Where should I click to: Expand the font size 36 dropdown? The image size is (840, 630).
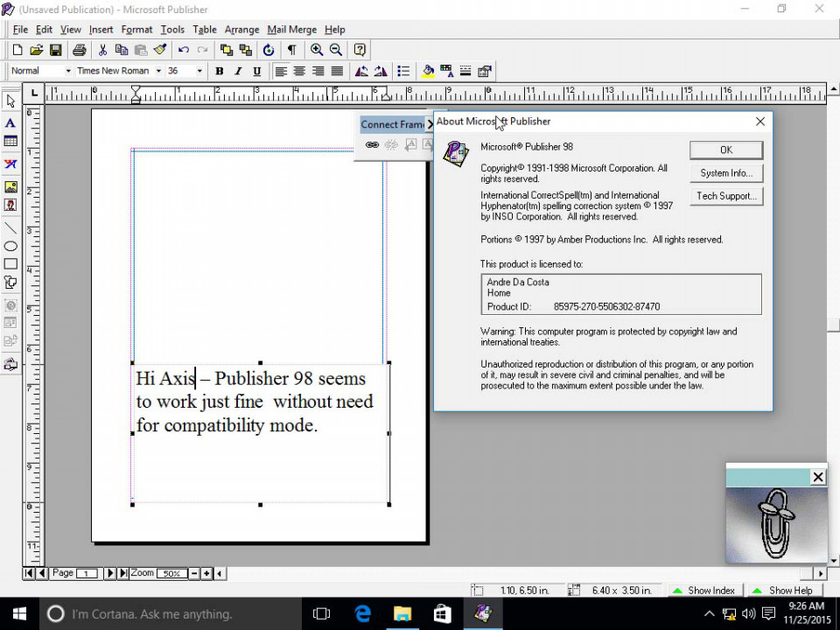pyautogui.click(x=199, y=71)
